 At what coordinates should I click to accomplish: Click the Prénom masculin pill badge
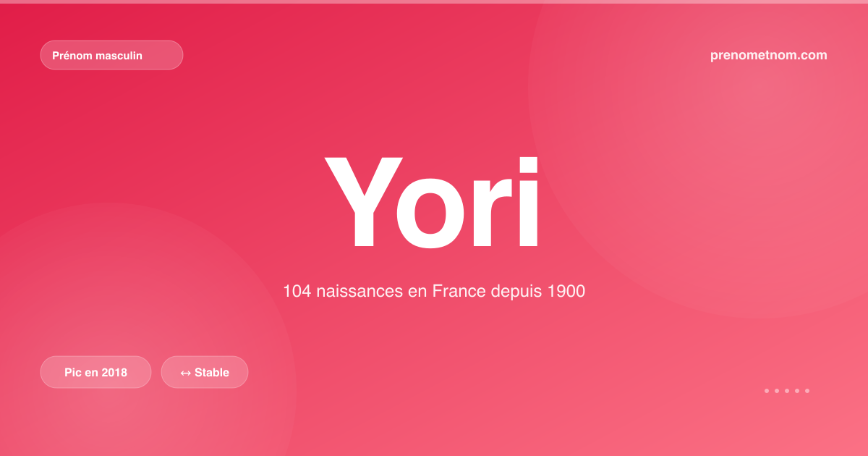point(111,55)
